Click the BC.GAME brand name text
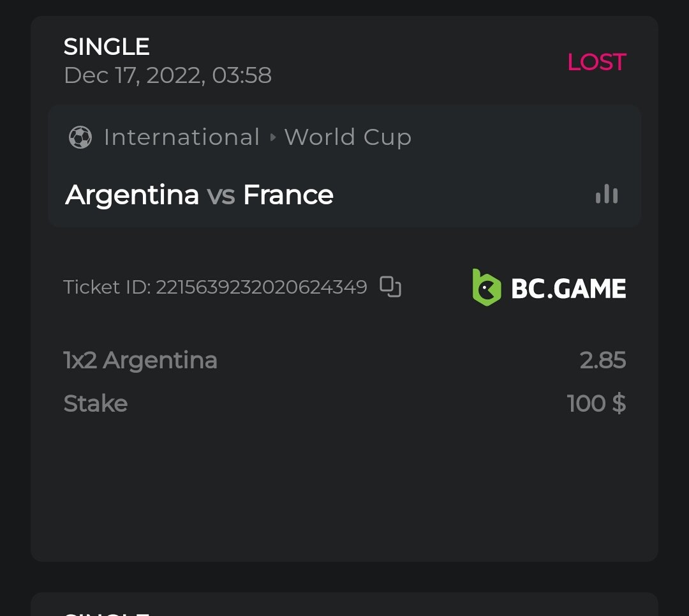This screenshot has width=689, height=616. (x=568, y=289)
